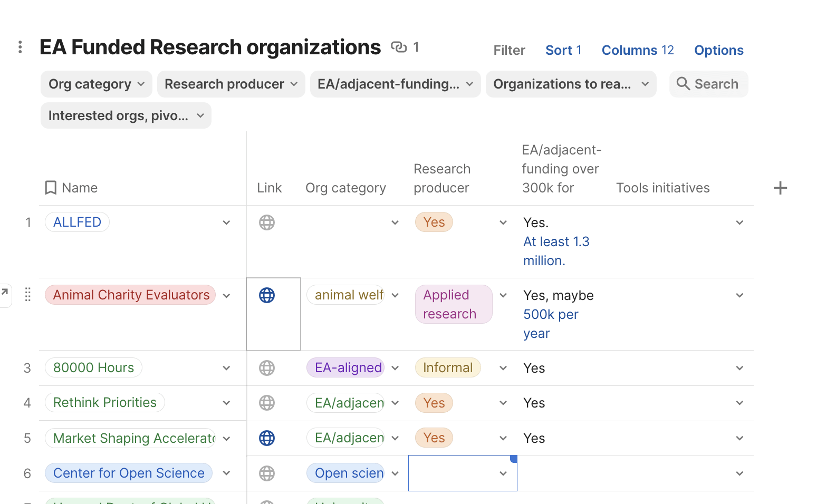Expand Rethink Priorities name cell chevron

point(226,403)
